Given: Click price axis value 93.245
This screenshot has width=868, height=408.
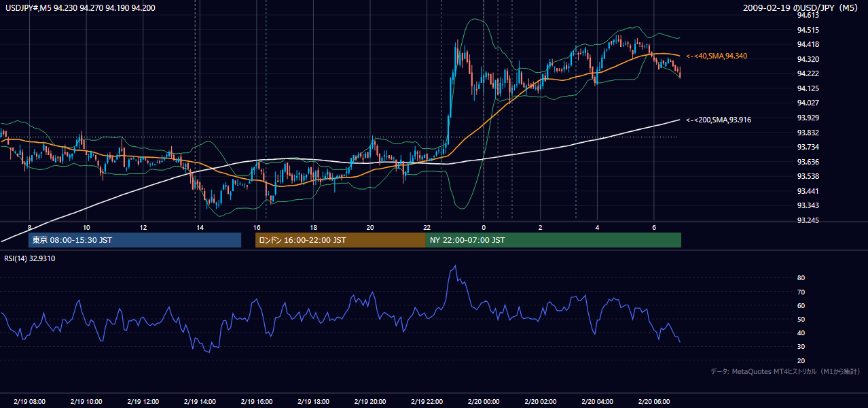Looking at the screenshot, I should click(x=808, y=220).
